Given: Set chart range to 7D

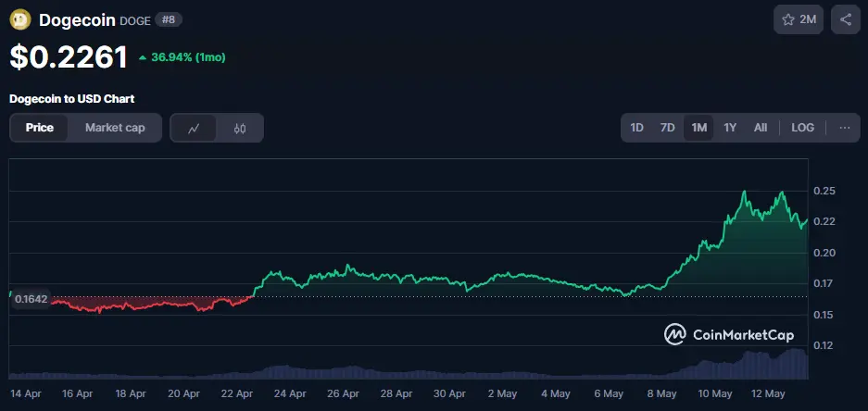Looking at the screenshot, I should (x=668, y=128).
